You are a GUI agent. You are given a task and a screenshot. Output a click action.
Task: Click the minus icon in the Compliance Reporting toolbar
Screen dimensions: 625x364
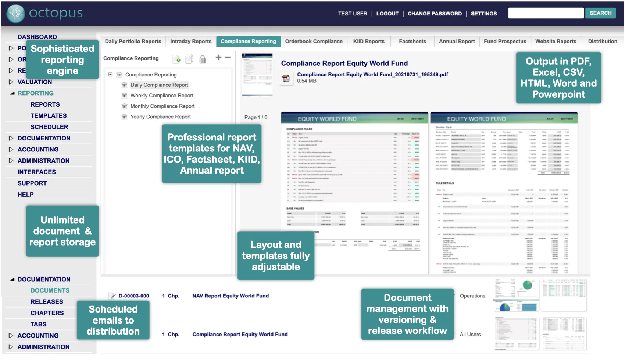click(228, 57)
